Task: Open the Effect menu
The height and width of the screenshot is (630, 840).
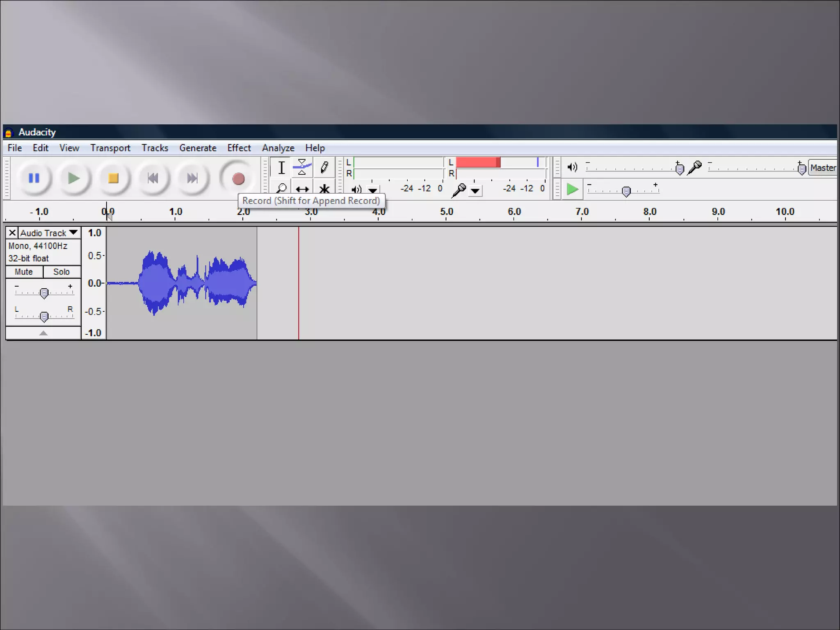Action: tap(239, 148)
